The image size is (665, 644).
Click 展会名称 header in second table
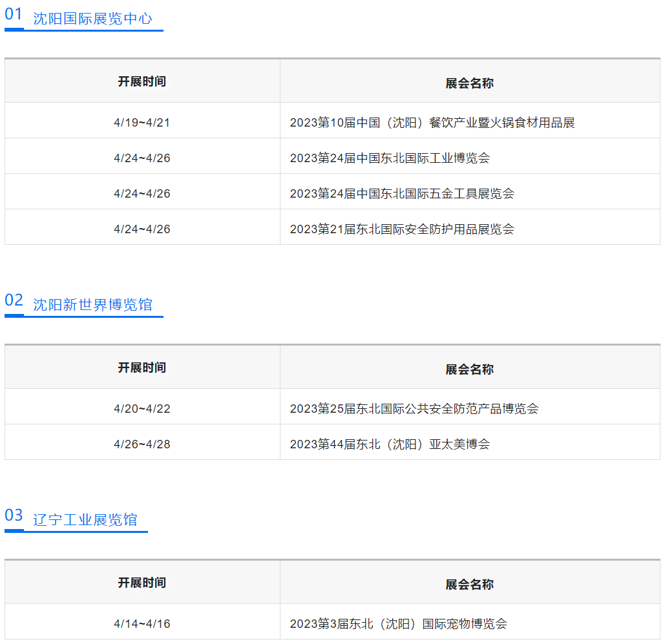(x=470, y=369)
